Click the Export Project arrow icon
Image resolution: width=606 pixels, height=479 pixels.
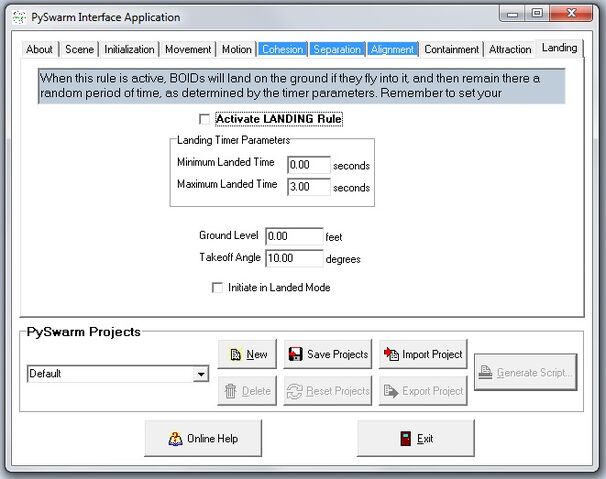click(391, 391)
